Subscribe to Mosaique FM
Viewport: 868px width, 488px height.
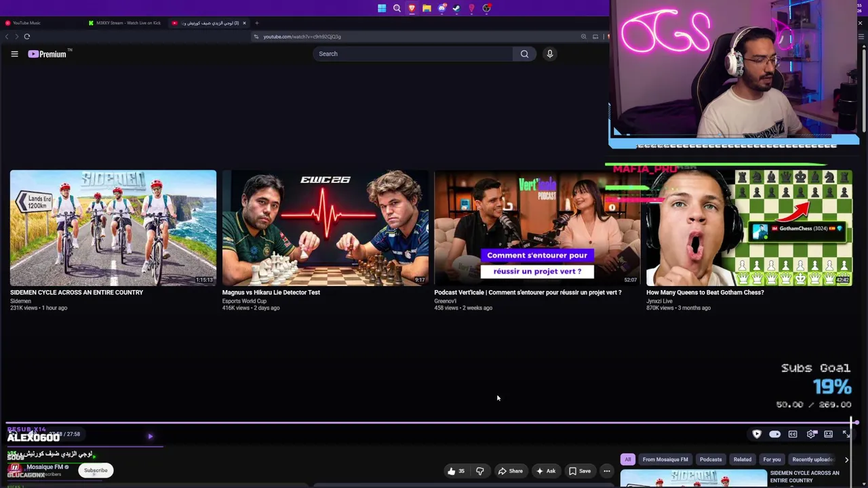click(x=96, y=470)
